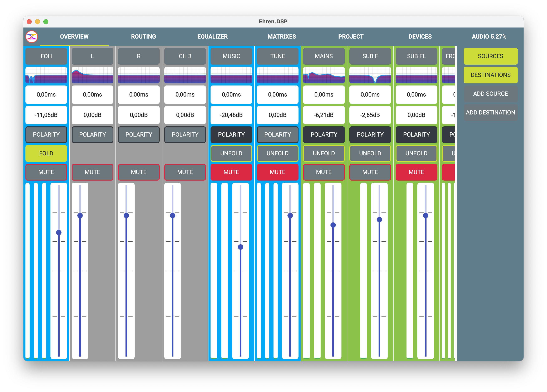
Task: Collapse the FOH group with FOLD
Action: pyautogui.click(x=46, y=153)
